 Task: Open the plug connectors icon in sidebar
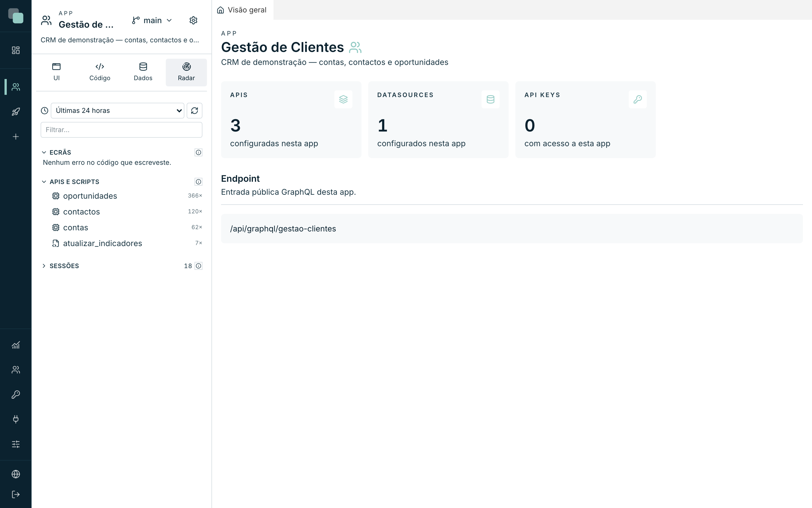16,419
